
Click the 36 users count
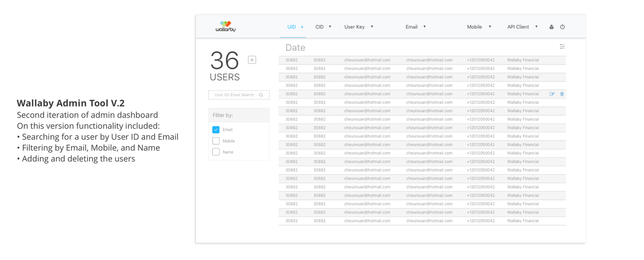[225, 61]
